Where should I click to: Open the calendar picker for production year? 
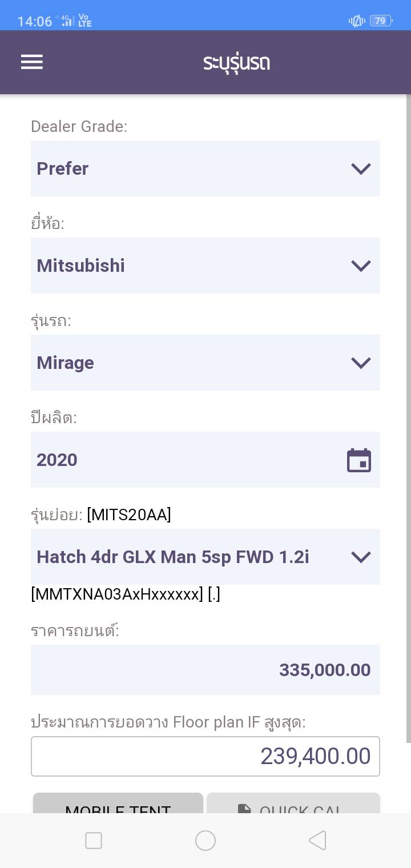coord(359,460)
